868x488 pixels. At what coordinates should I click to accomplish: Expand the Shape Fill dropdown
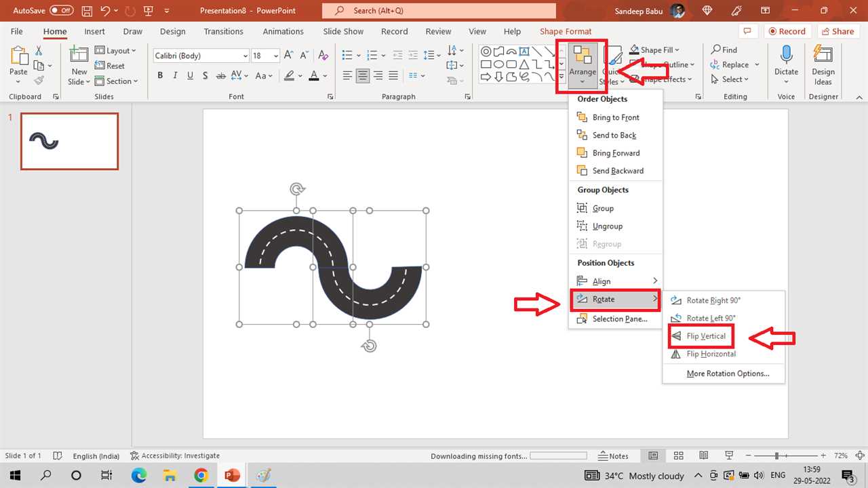677,50
